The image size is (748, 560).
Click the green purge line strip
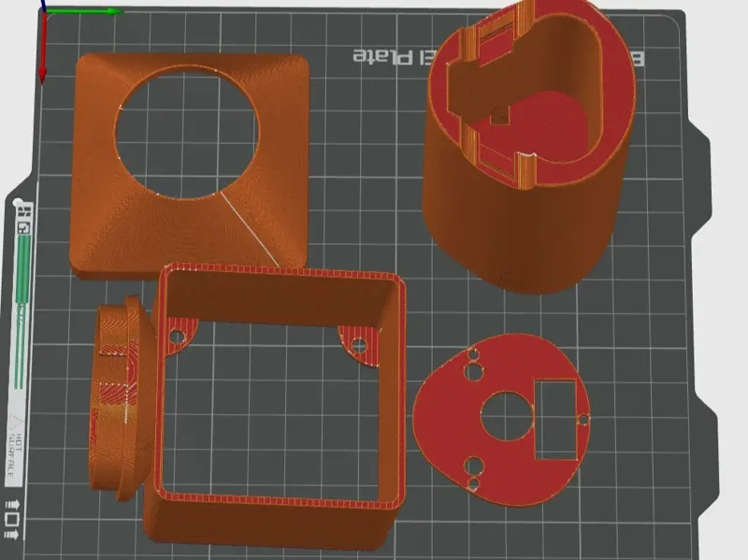(x=22, y=310)
